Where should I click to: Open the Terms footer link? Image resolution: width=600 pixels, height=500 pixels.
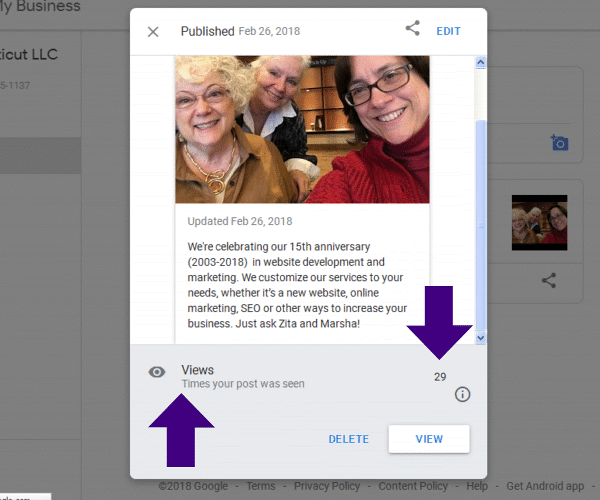(261, 486)
